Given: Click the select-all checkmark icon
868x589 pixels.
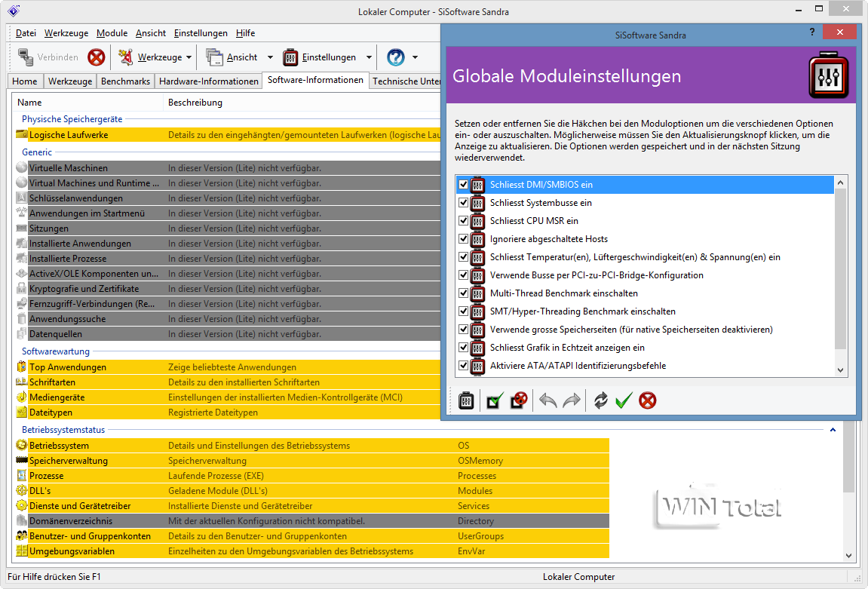Looking at the screenshot, I should (495, 400).
